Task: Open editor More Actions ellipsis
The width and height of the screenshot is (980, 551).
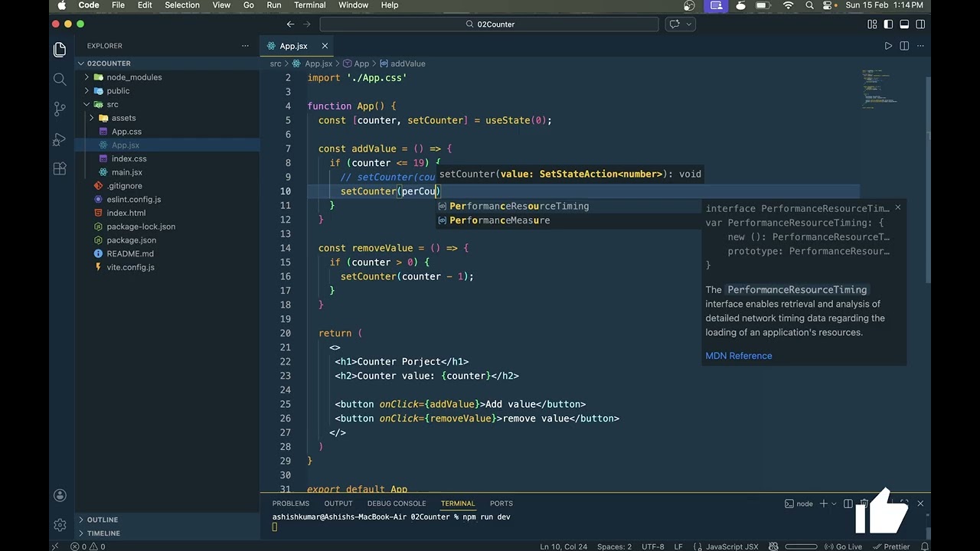Action: click(x=920, y=46)
